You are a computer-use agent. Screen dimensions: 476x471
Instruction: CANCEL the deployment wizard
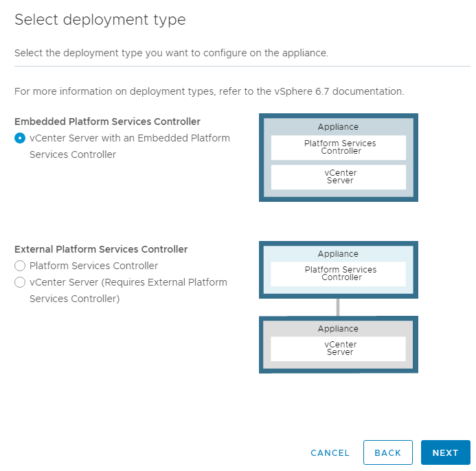(x=330, y=452)
